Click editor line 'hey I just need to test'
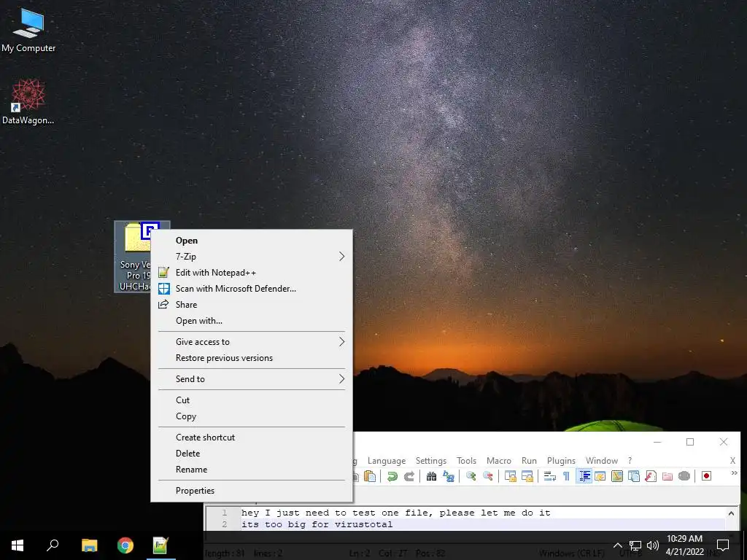 pyautogui.click(x=396, y=513)
